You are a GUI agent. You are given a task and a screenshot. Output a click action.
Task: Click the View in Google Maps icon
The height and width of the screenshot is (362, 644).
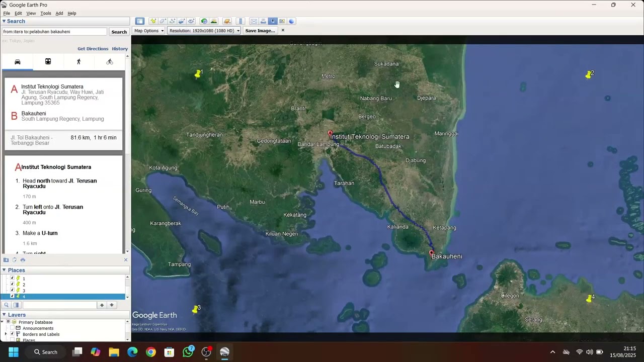[282, 21]
